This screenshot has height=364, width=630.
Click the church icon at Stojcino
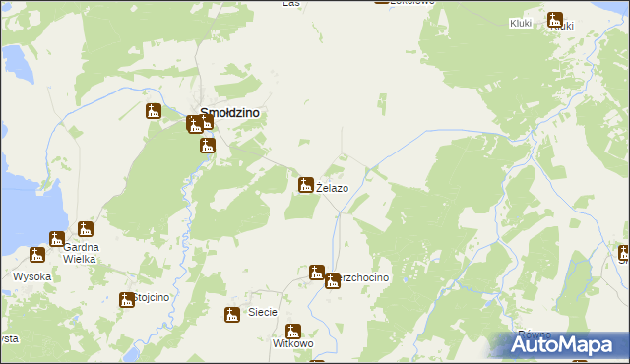tap(127, 300)
